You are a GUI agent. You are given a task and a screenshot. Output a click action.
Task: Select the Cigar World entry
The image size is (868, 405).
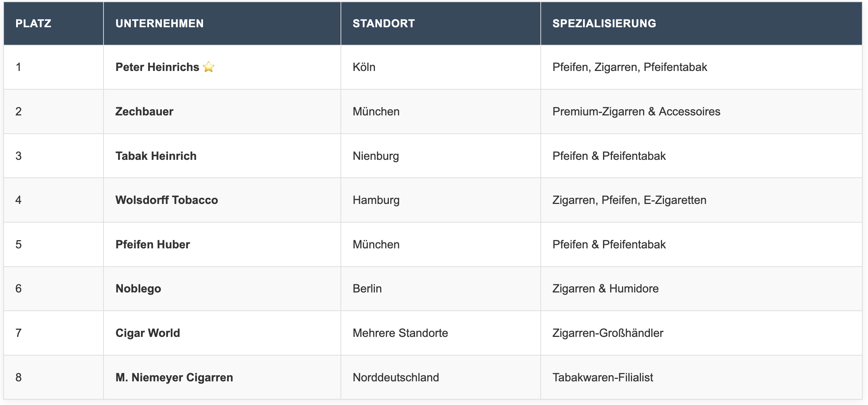click(148, 333)
